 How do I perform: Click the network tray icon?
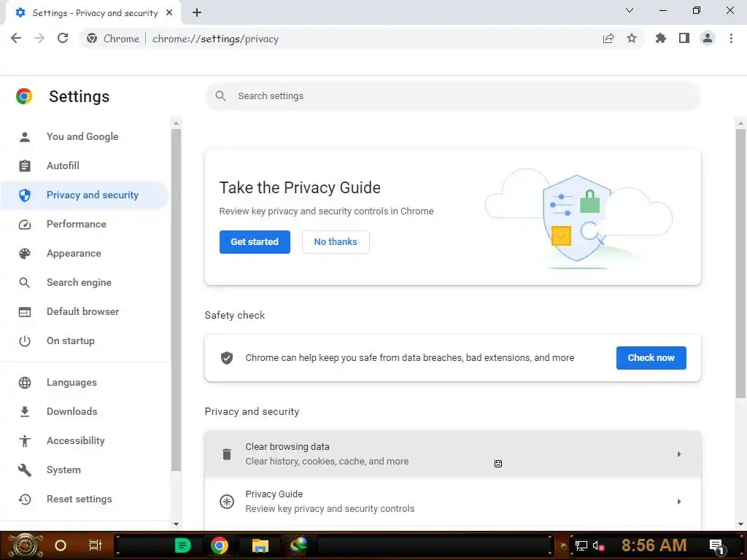(x=581, y=545)
